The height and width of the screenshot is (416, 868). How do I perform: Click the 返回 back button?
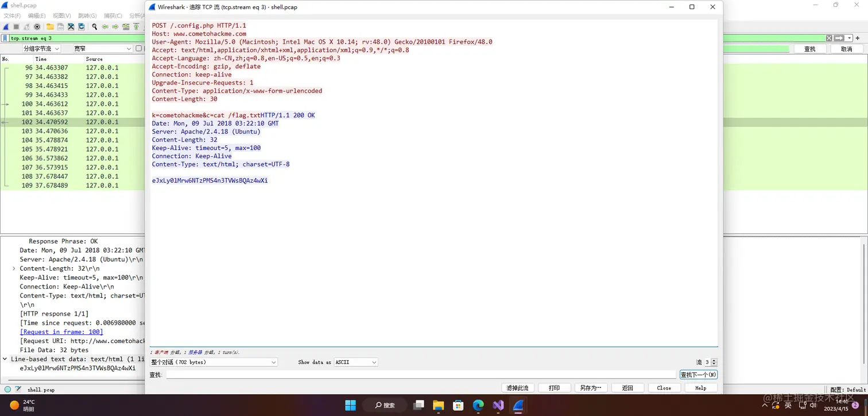point(627,388)
